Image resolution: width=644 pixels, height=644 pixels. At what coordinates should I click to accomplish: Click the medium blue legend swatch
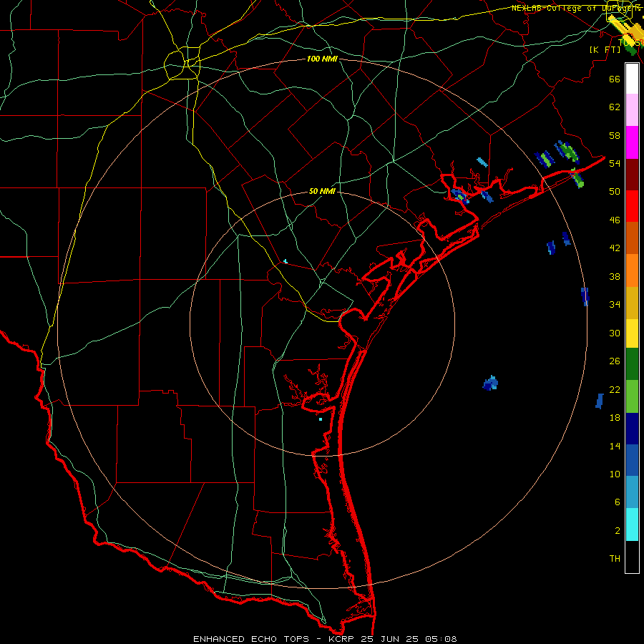pyautogui.click(x=632, y=460)
